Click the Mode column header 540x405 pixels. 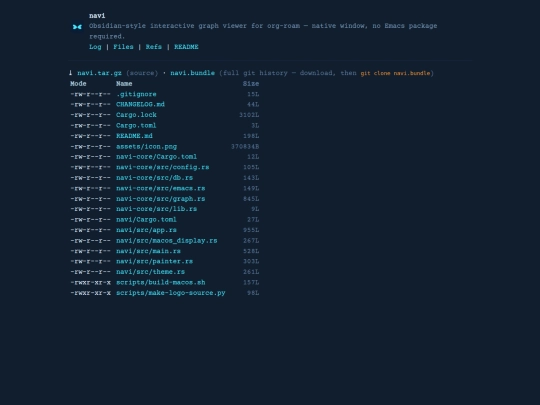point(78,84)
